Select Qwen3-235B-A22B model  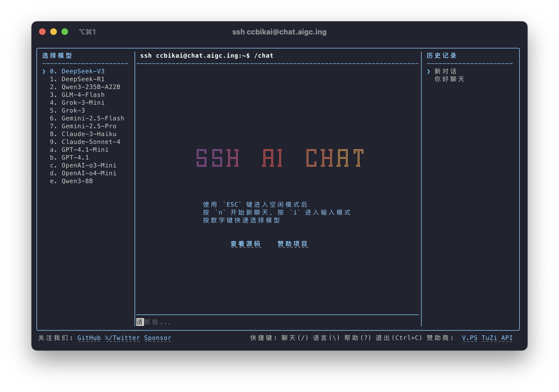point(91,87)
